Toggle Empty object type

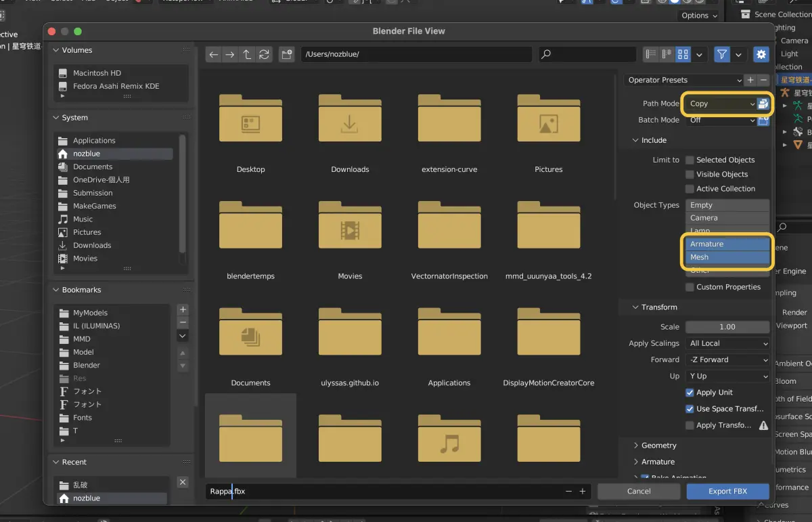[727, 205]
